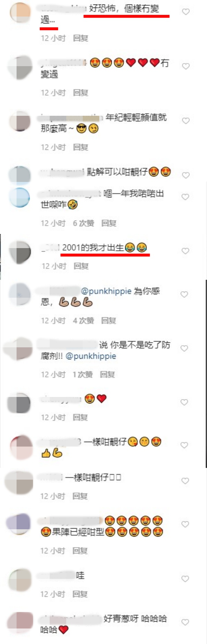The image size is (207, 644).
Task: Heart the '好青葱呀 哈哈哈' comment
Action: 185,622
